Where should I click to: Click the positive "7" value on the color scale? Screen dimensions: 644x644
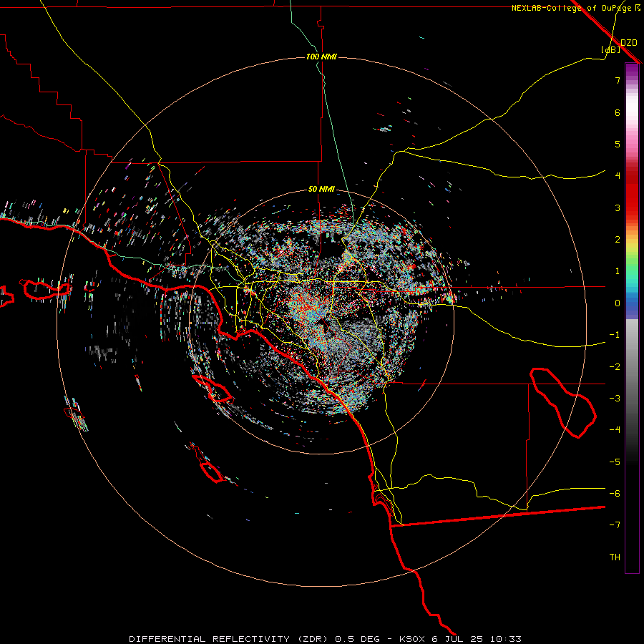(x=618, y=80)
